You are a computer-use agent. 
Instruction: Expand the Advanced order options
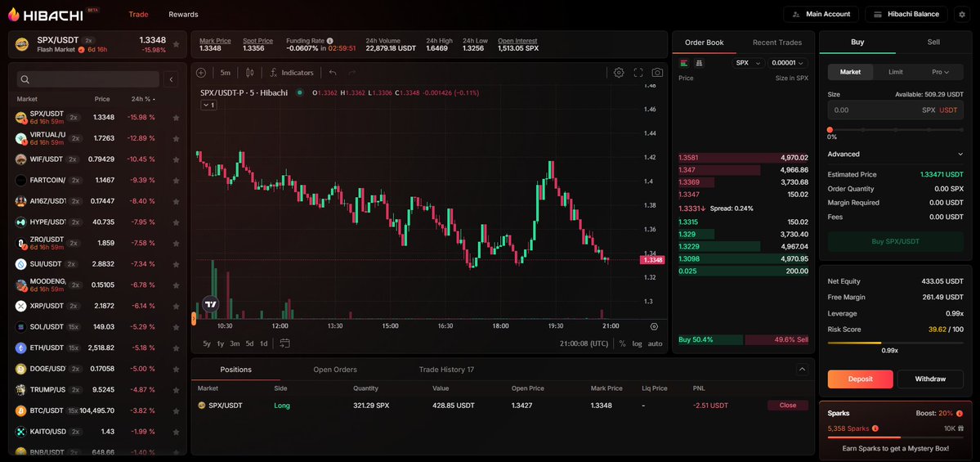895,154
